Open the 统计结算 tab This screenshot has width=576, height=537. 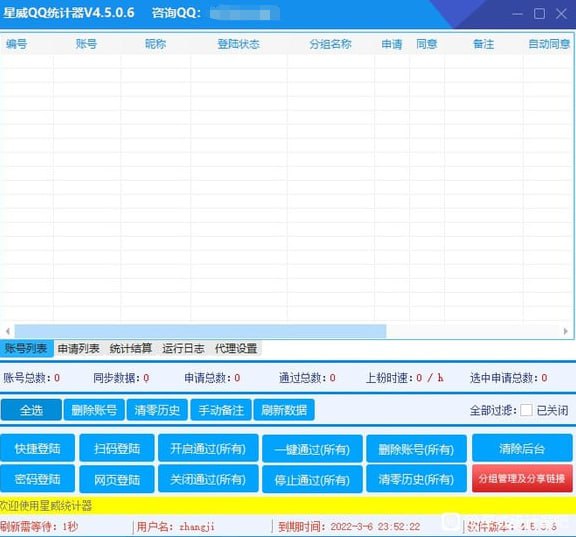point(131,349)
